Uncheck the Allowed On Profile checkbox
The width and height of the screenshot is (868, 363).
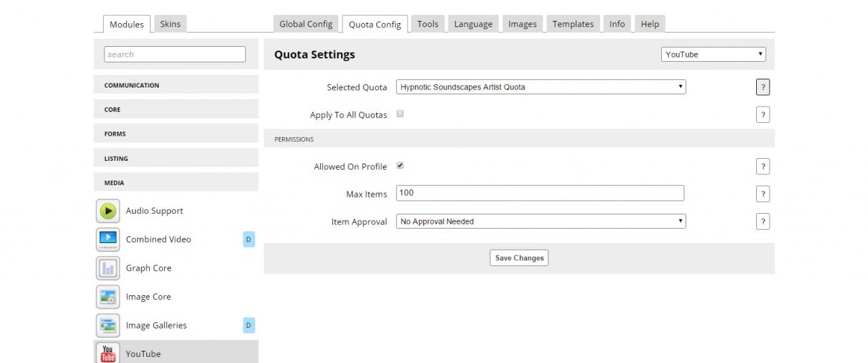(400, 166)
